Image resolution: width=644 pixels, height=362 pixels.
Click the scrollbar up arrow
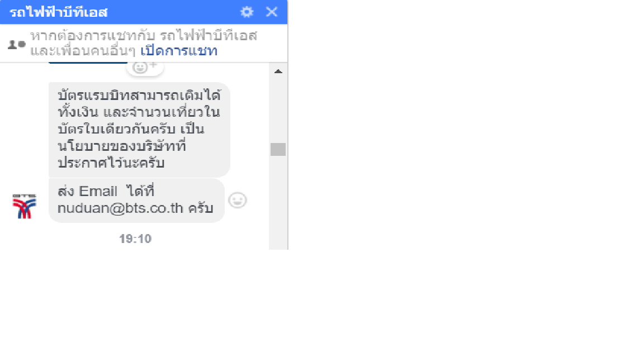278,72
